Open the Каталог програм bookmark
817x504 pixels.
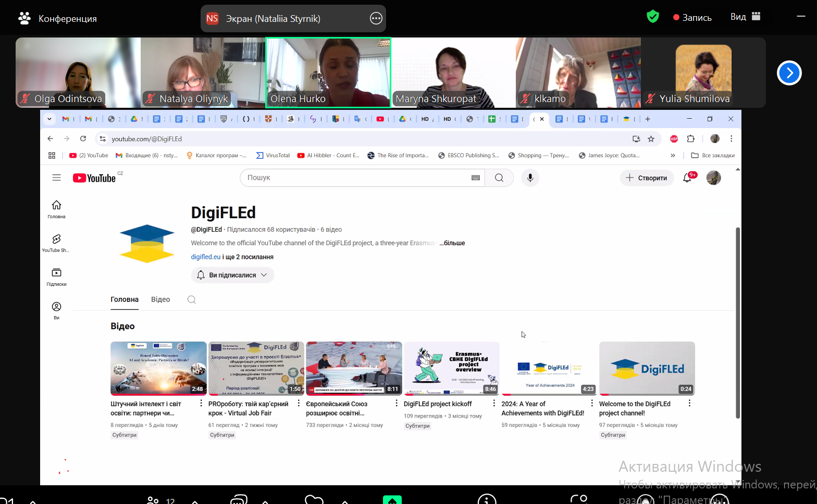[216, 155]
